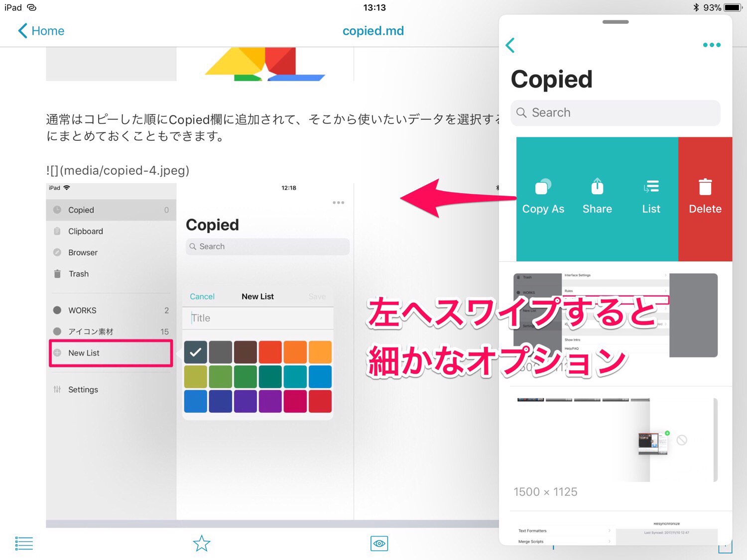Focus the Copied panel Search field

pos(616,112)
